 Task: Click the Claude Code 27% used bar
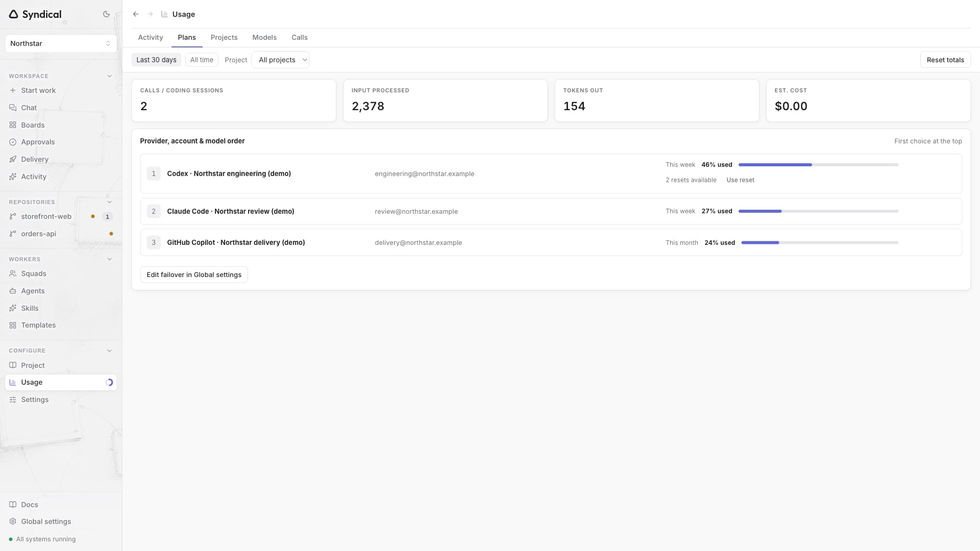click(x=818, y=211)
